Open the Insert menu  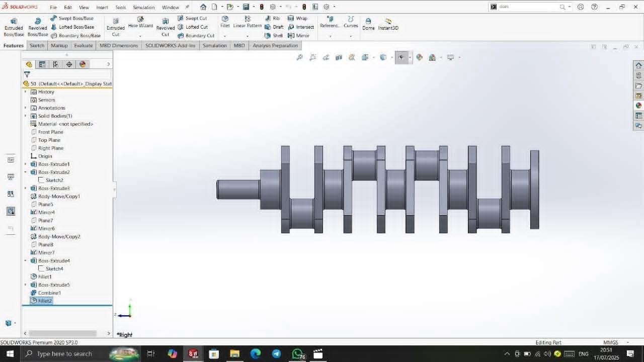tap(102, 8)
